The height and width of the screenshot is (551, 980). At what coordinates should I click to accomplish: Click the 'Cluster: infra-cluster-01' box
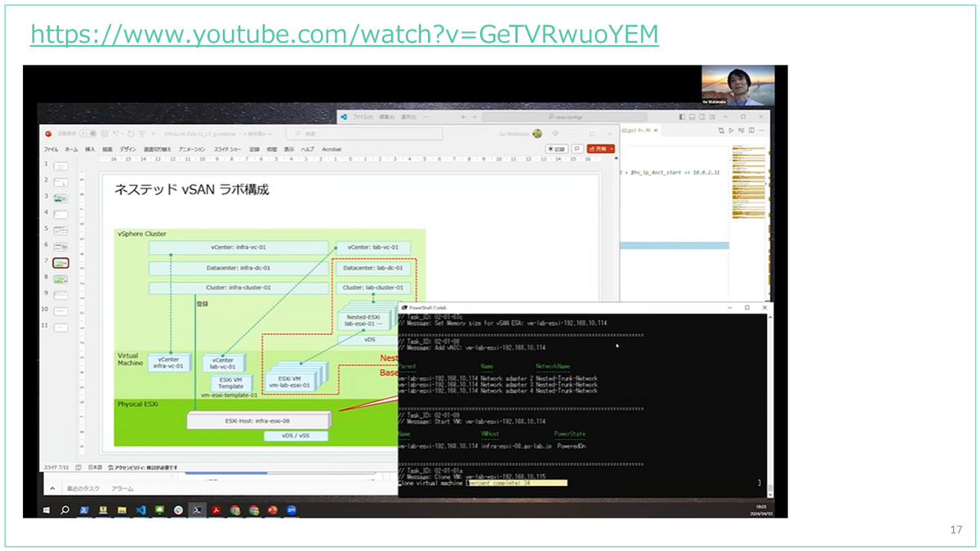[238, 287]
